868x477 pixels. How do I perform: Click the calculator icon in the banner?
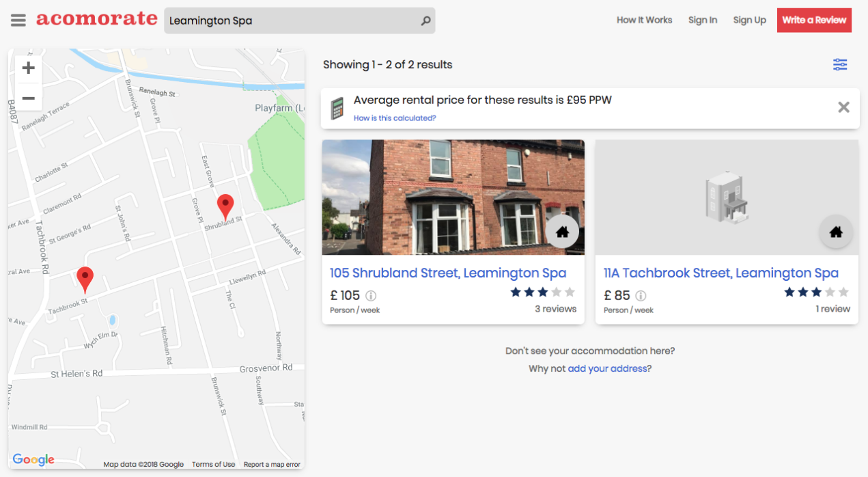337,108
